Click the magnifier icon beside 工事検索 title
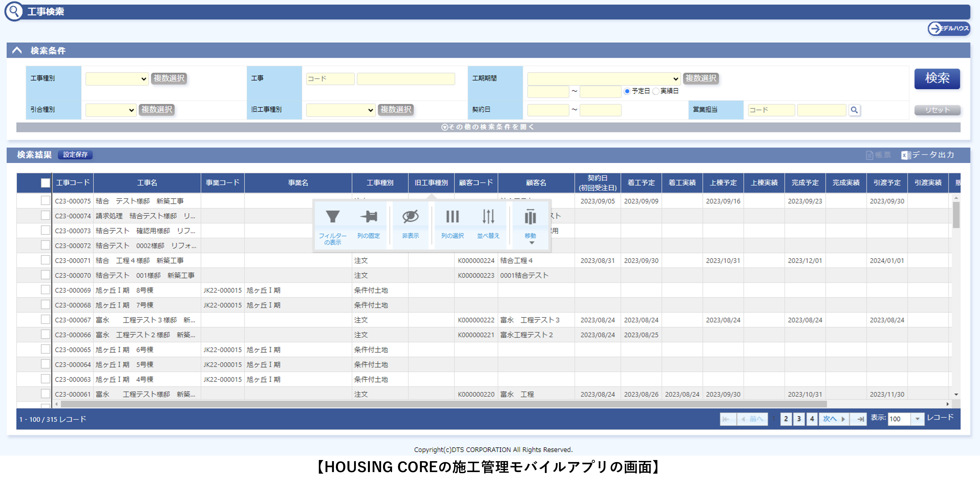 (14, 11)
